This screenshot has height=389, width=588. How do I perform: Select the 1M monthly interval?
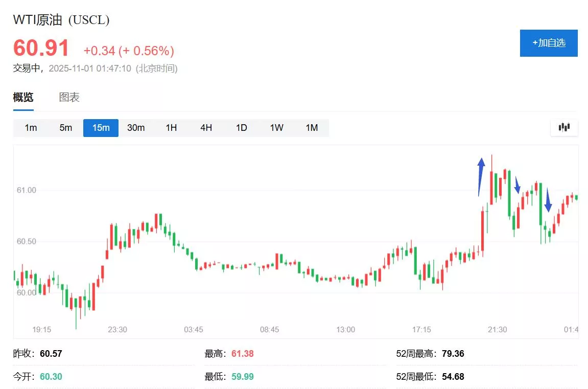pyautogui.click(x=312, y=128)
